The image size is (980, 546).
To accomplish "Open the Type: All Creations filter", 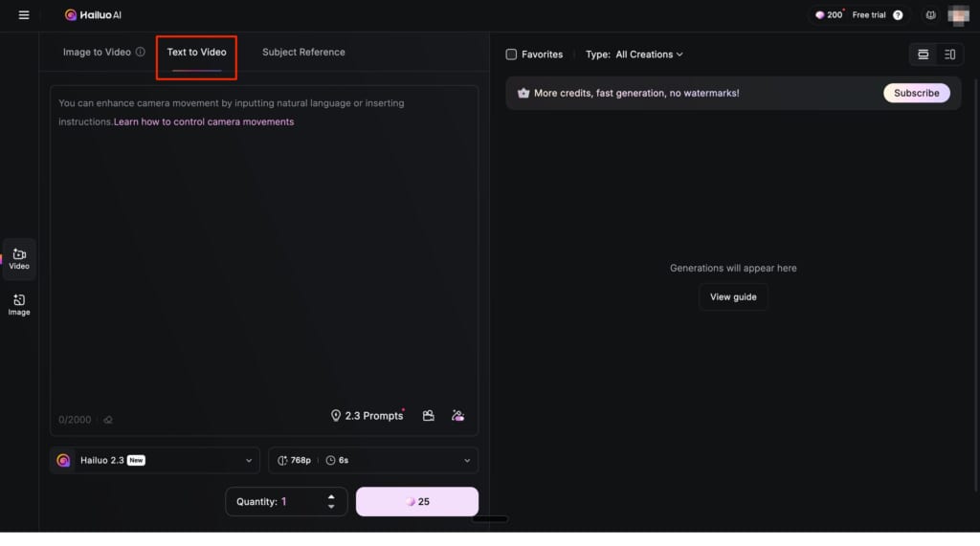I will pyautogui.click(x=635, y=55).
